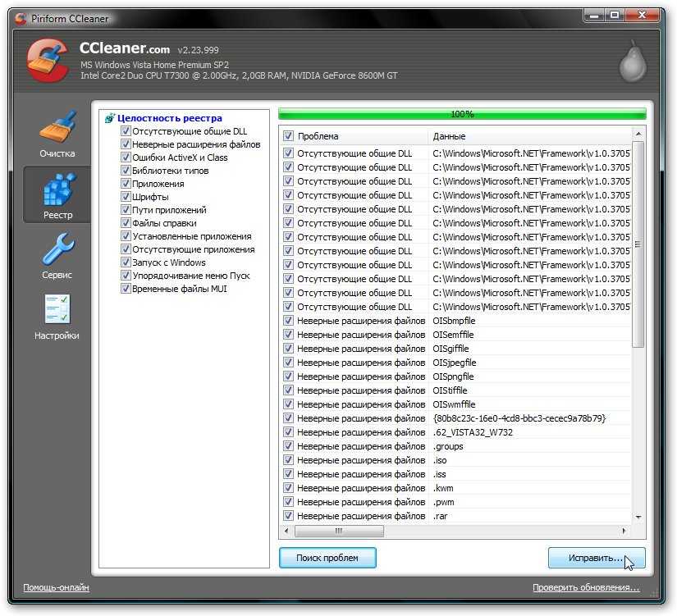Toggle the Временные файлы MUI checkbox
Screen dimensions: 677x616
(126, 289)
